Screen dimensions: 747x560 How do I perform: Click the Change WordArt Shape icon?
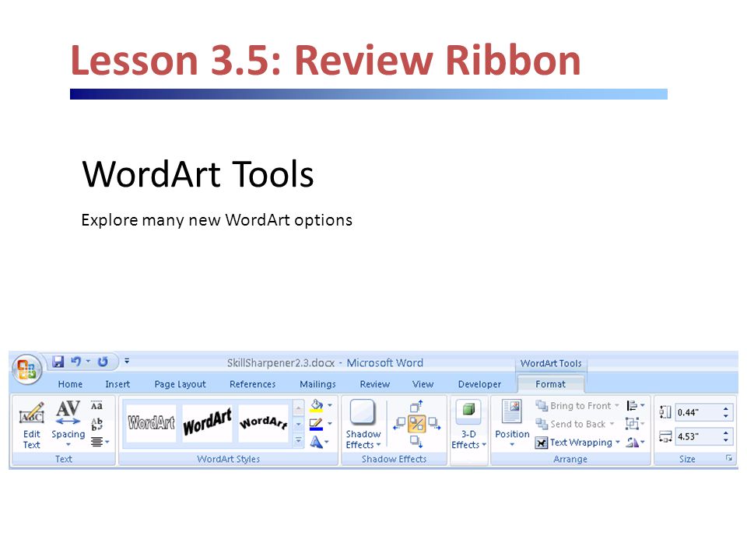(317, 442)
